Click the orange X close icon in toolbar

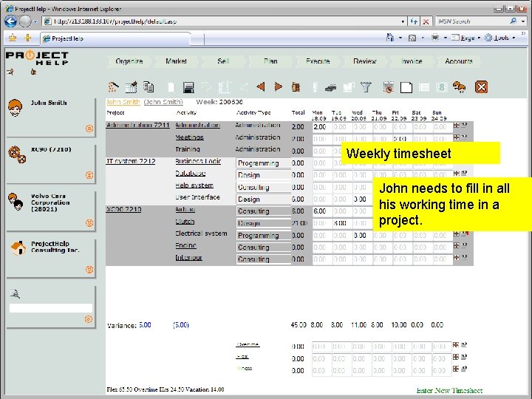coord(481,87)
